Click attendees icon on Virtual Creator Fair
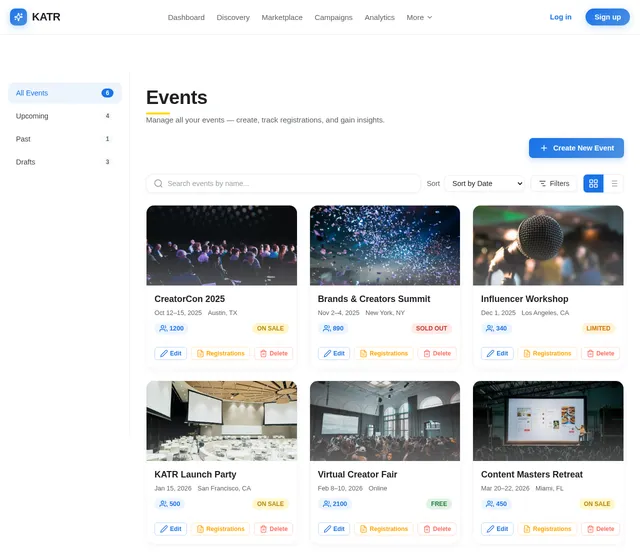The width and height of the screenshot is (640, 560). click(x=327, y=504)
